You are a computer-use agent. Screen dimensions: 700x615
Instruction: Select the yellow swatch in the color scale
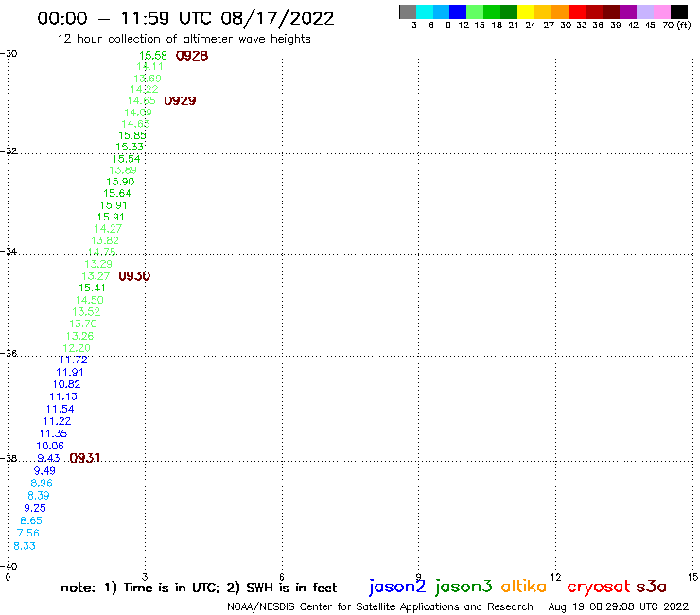point(526,11)
